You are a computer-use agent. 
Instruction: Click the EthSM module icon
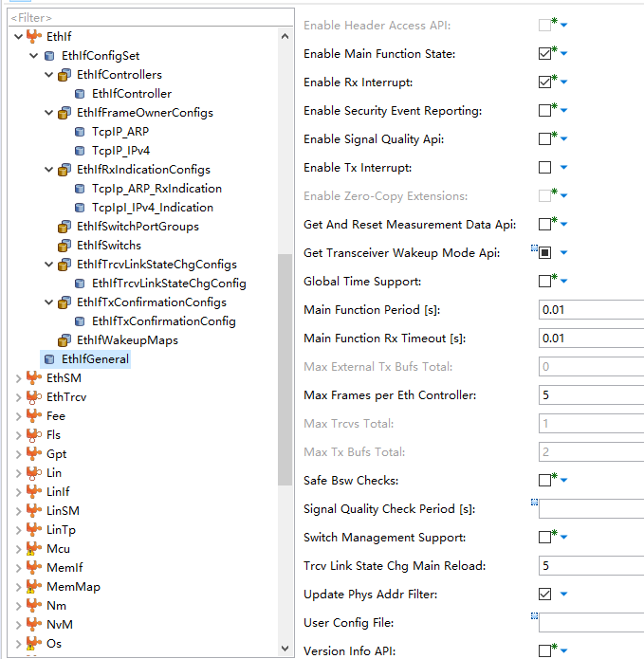tap(34, 377)
